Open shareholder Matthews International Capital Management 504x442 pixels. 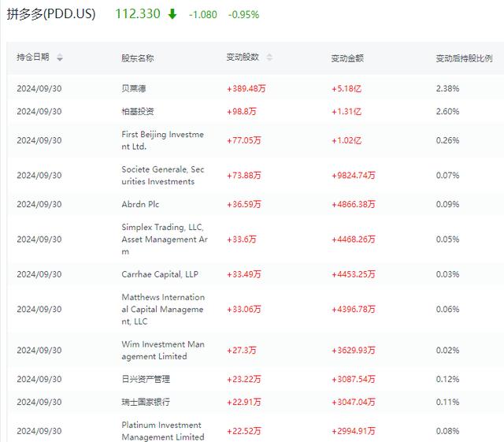pos(163,309)
